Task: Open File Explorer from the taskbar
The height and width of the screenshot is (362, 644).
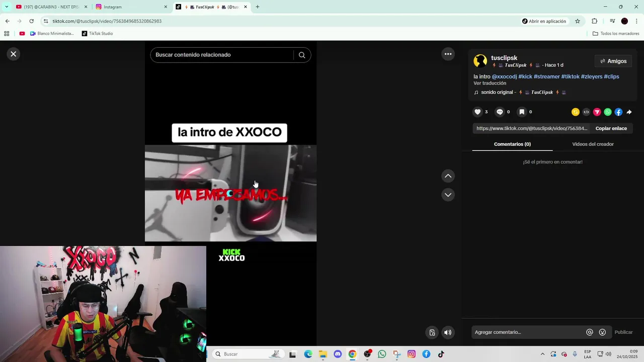Action: (x=323, y=354)
